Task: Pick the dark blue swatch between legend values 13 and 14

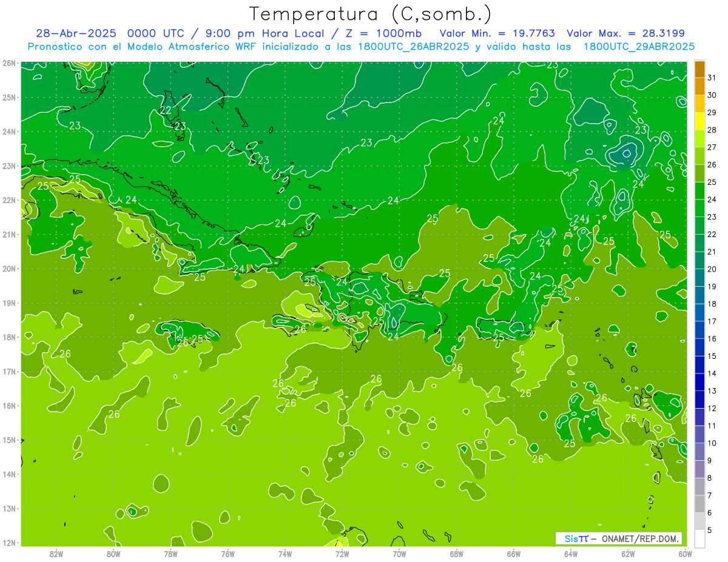Action: pyautogui.click(x=699, y=382)
